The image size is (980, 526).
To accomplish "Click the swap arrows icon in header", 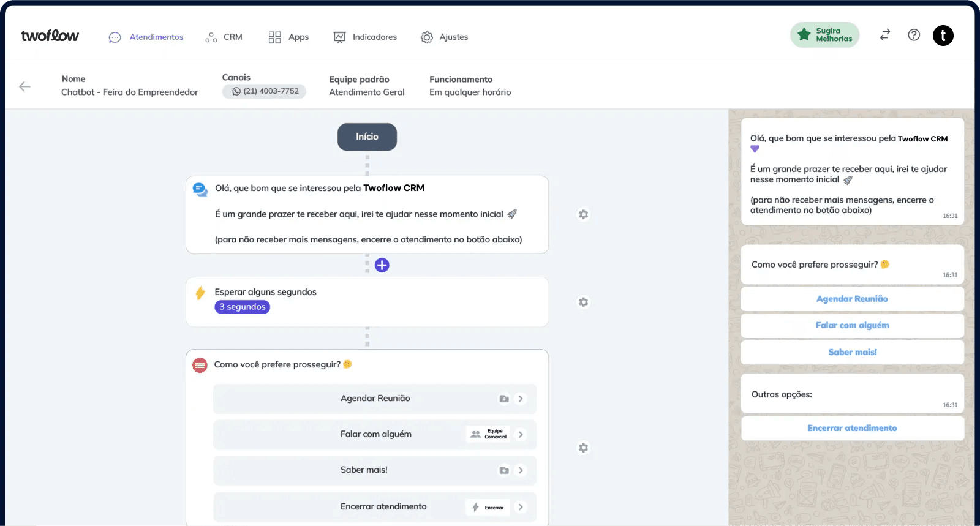I will (885, 35).
